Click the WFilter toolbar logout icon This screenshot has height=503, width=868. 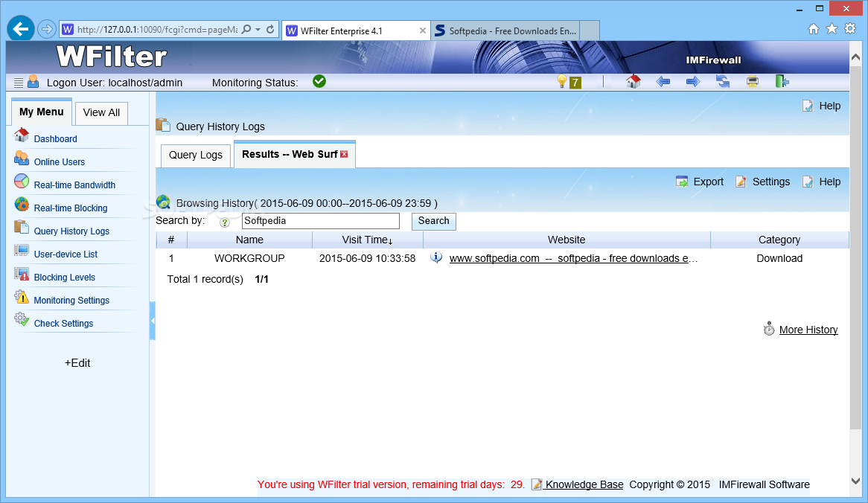[x=782, y=81]
